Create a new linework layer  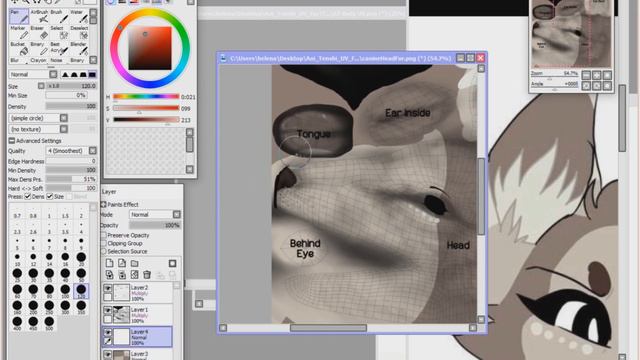[x=122, y=263]
